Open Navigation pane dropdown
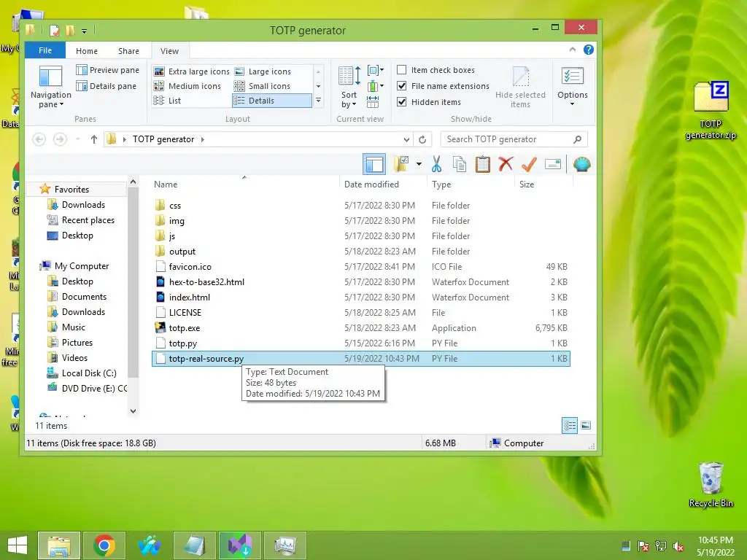The width and height of the screenshot is (747, 560). point(50,87)
